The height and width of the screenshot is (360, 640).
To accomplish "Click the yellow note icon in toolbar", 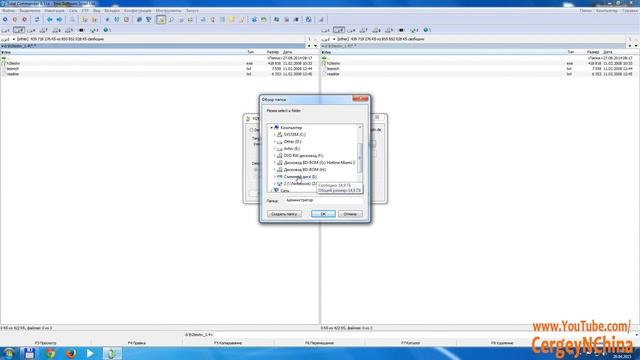I will pyautogui.click(x=232, y=20).
